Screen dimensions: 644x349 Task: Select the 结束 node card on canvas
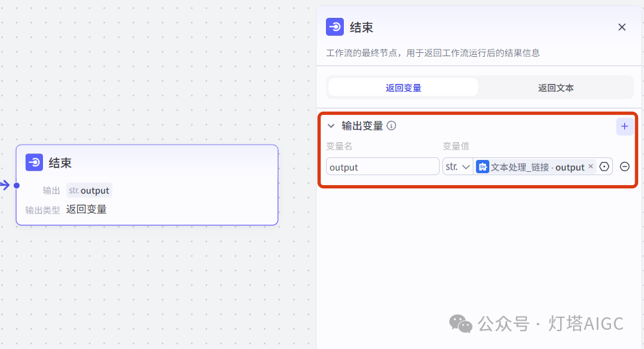[147, 185]
